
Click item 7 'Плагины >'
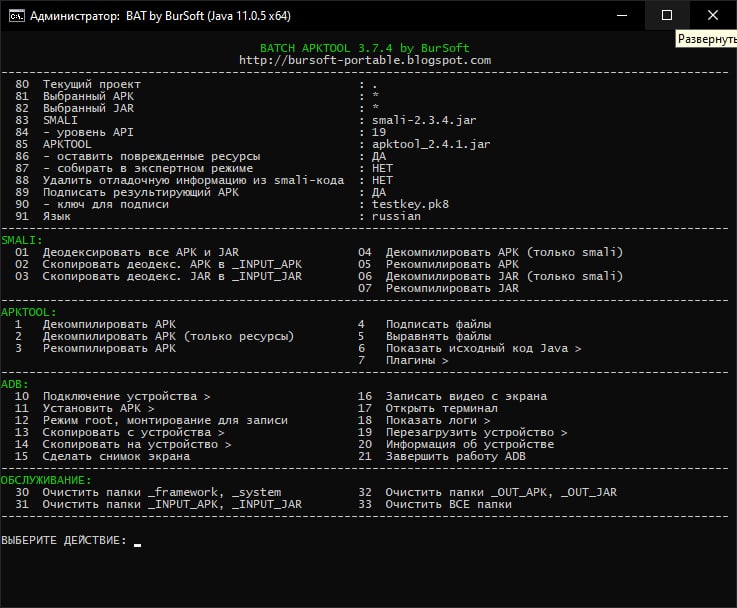coord(403,360)
